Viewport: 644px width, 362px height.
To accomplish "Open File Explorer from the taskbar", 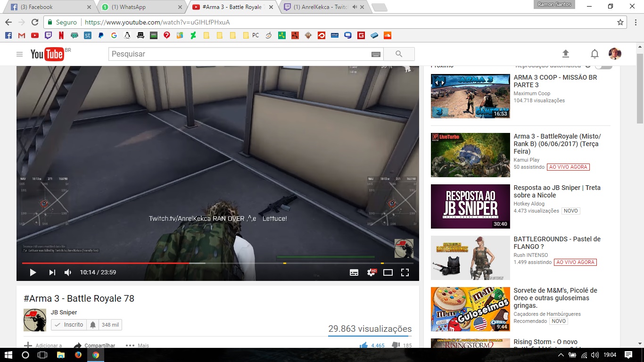I will click(60, 355).
